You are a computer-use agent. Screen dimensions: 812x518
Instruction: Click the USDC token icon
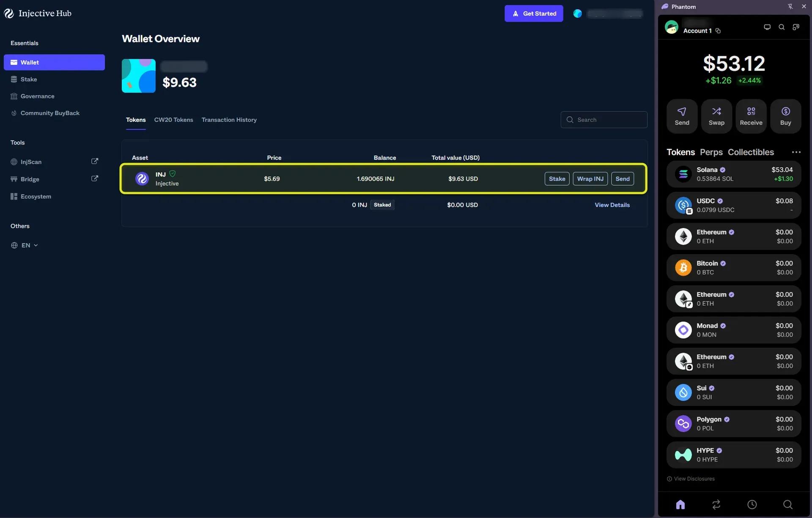tap(683, 205)
